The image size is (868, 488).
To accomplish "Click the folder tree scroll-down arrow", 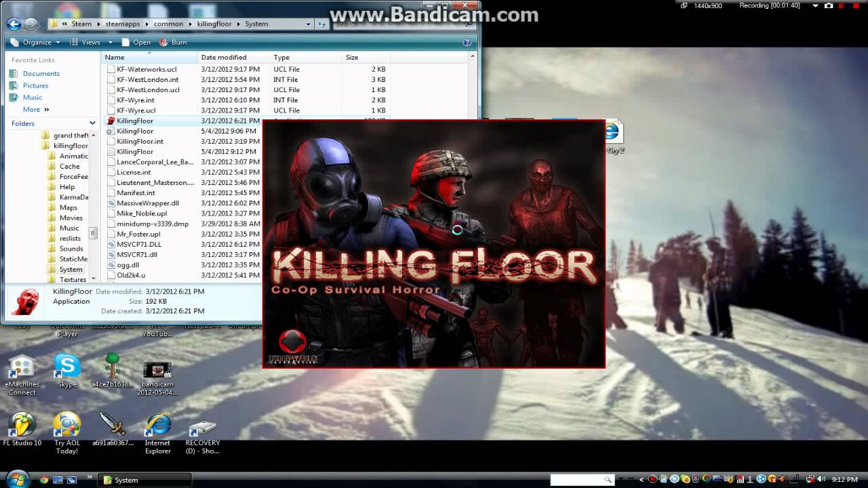I will click(94, 279).
